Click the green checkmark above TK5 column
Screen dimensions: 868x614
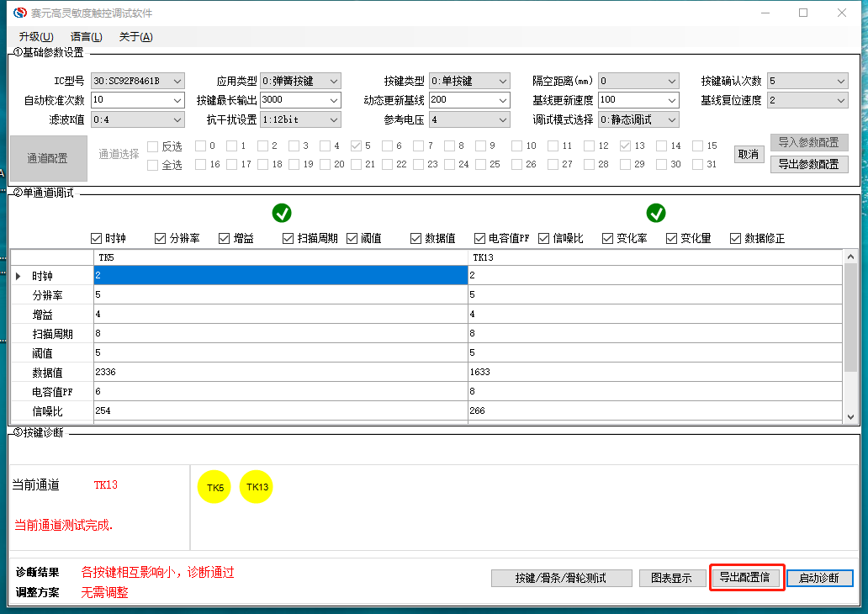tap(282, 213)
